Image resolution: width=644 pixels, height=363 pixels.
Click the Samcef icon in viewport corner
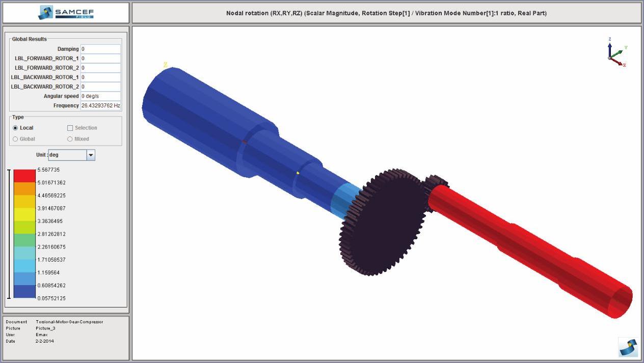[x=628, y=347]
